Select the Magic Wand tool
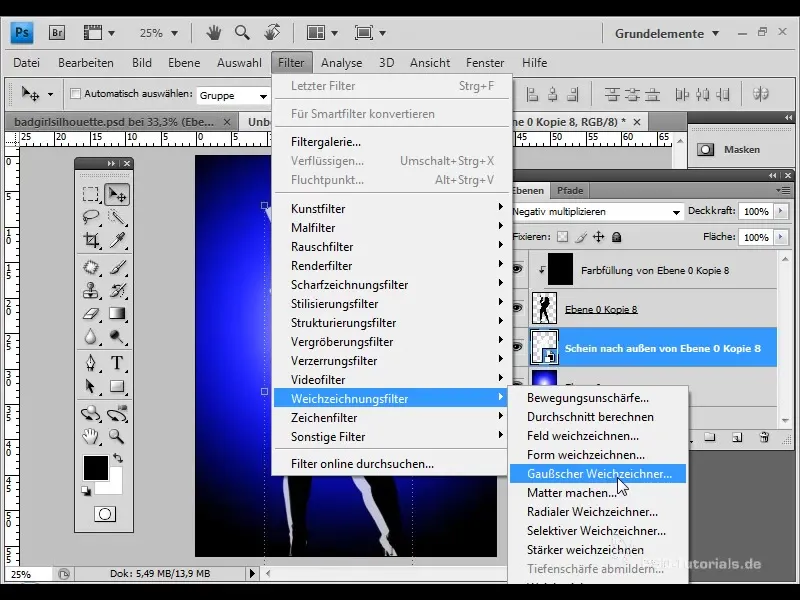 pyautogui.click(x=117, y=217)
